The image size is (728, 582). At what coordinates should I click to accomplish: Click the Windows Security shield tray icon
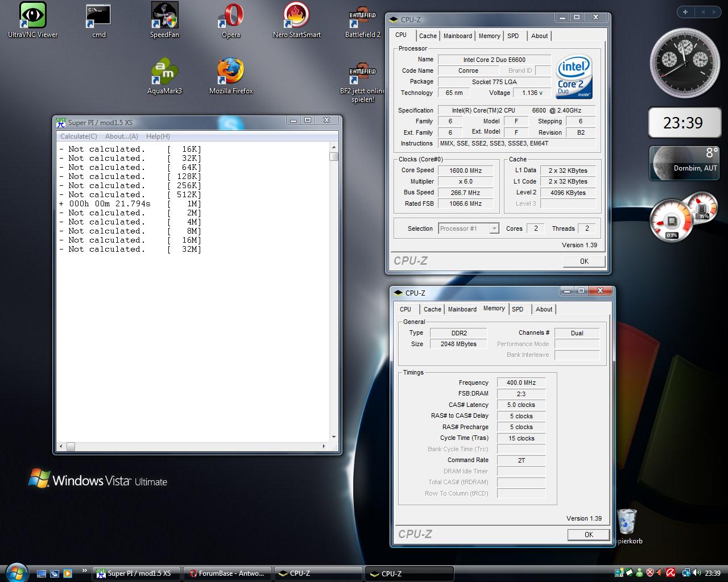[x=650, y=573]
